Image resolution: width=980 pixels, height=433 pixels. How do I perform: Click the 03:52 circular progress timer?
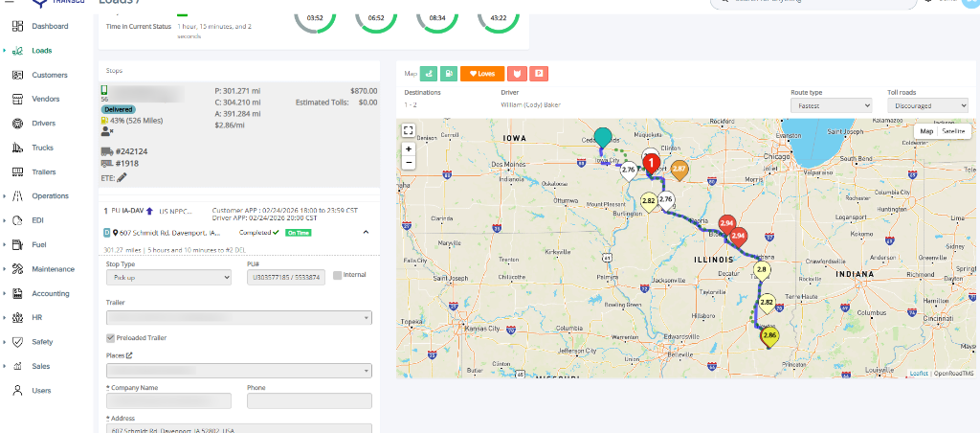pos(315,19)
